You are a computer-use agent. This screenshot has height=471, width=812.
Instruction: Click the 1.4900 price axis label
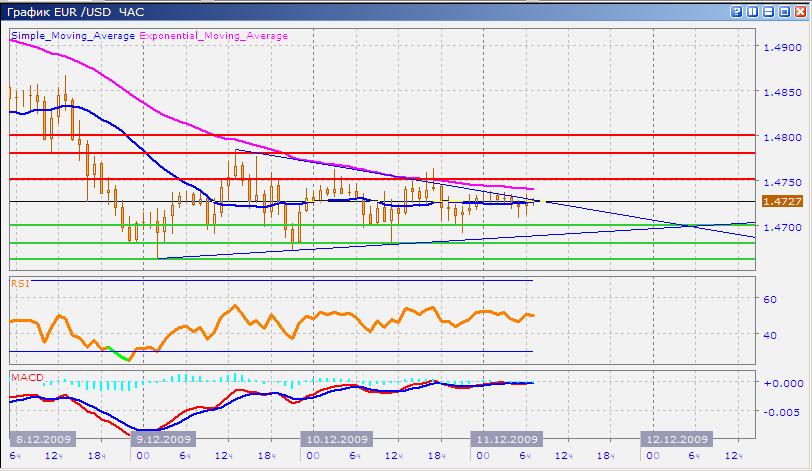pos(782,47)
